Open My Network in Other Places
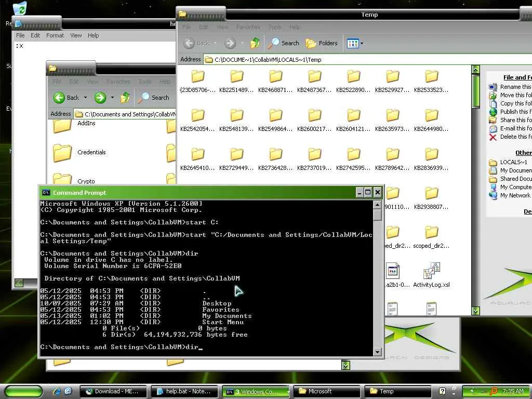This screenshot has width=532, height=399. [x=510, y=195]
